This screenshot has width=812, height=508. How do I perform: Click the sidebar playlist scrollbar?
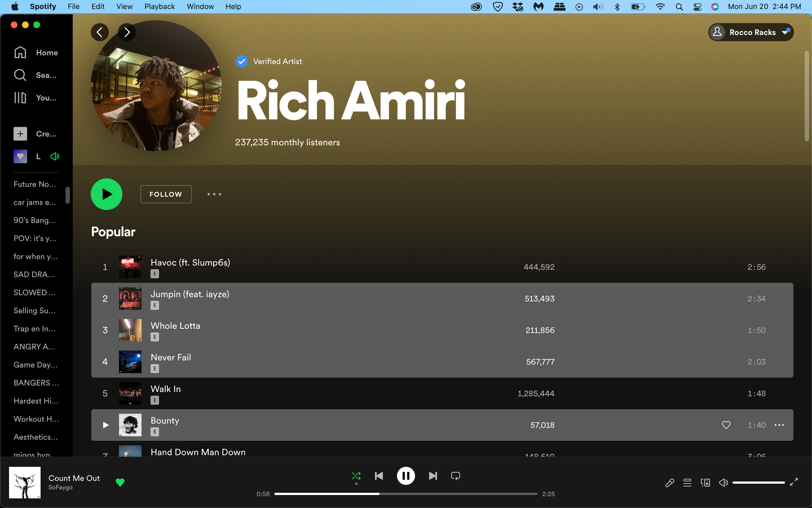pos(67,195)
